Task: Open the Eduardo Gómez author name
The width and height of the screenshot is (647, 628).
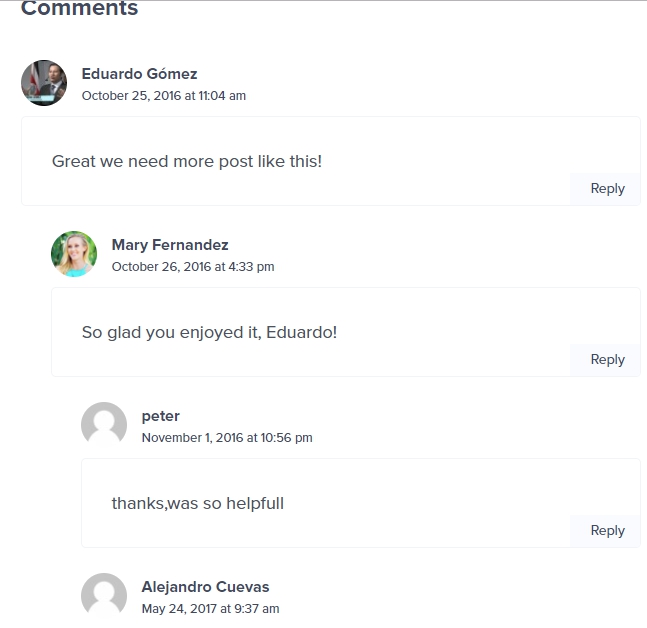Action: tap(139, 74)
